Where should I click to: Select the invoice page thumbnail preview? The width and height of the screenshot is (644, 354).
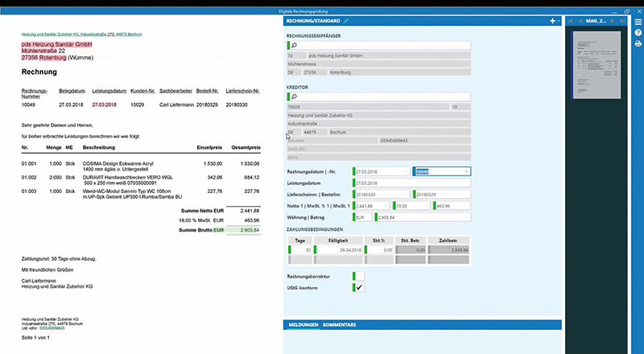(x=597, y=65)
